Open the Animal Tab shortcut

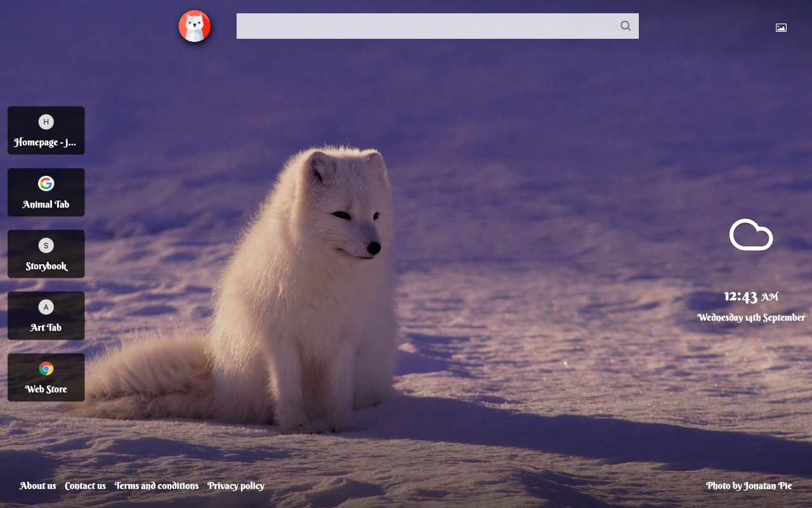click(46, 192)
